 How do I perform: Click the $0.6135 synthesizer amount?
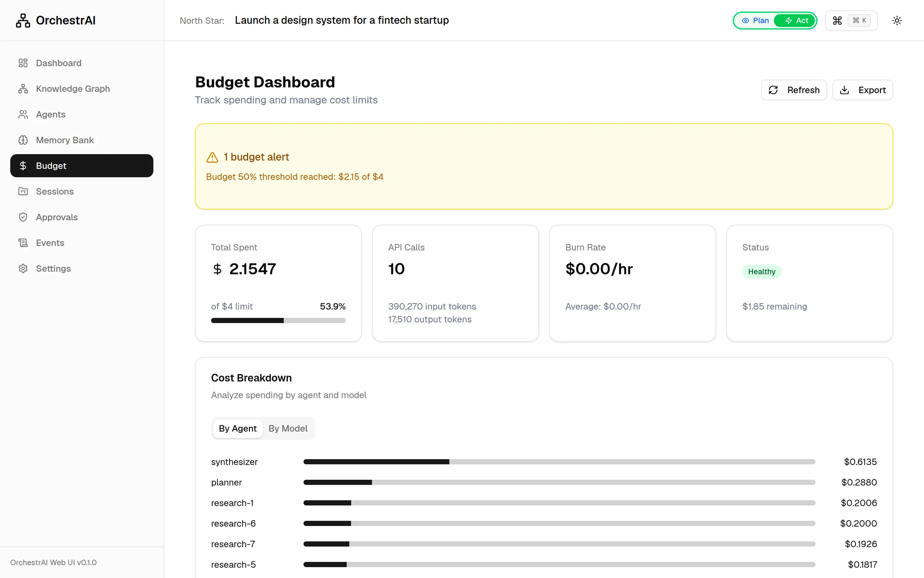[860, 462]
